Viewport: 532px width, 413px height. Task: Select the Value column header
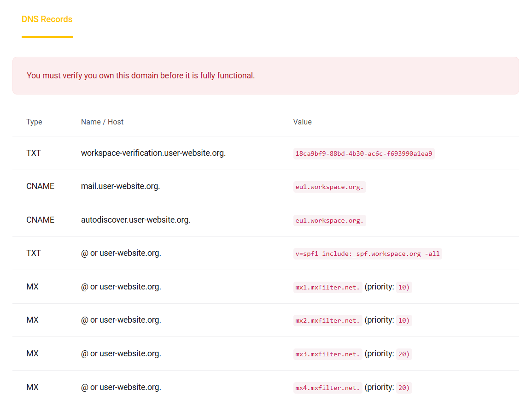pos(302,122)
